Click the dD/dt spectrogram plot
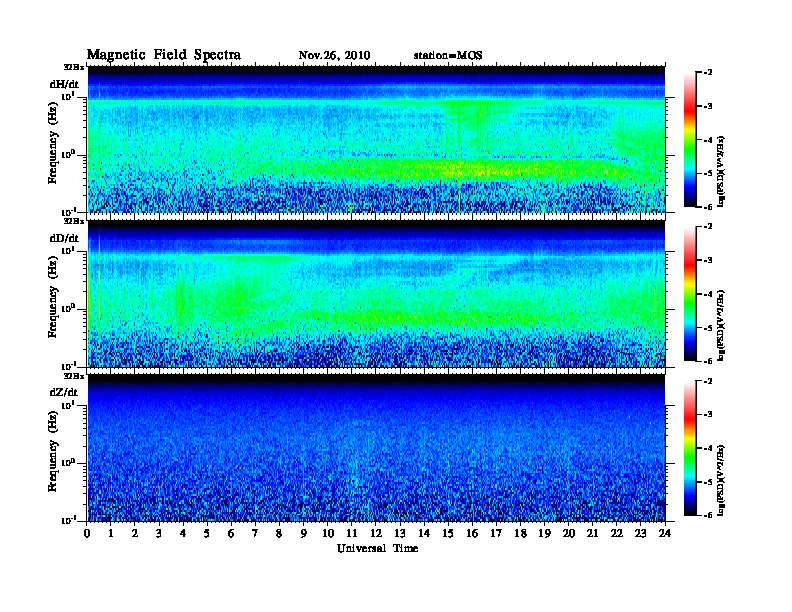This screenshot has height=612, width=792. (x=377, y=293)
